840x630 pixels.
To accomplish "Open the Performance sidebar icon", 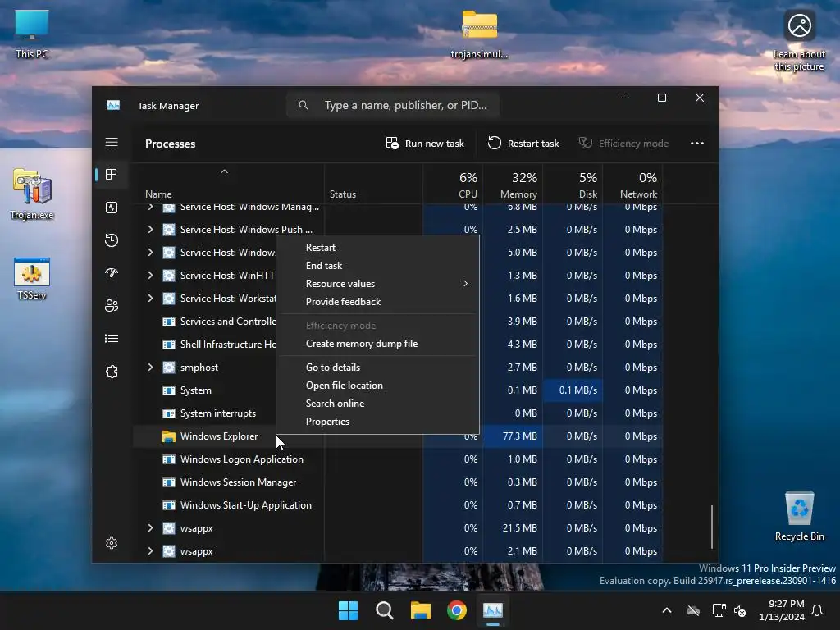I will (x=112, y=208).
